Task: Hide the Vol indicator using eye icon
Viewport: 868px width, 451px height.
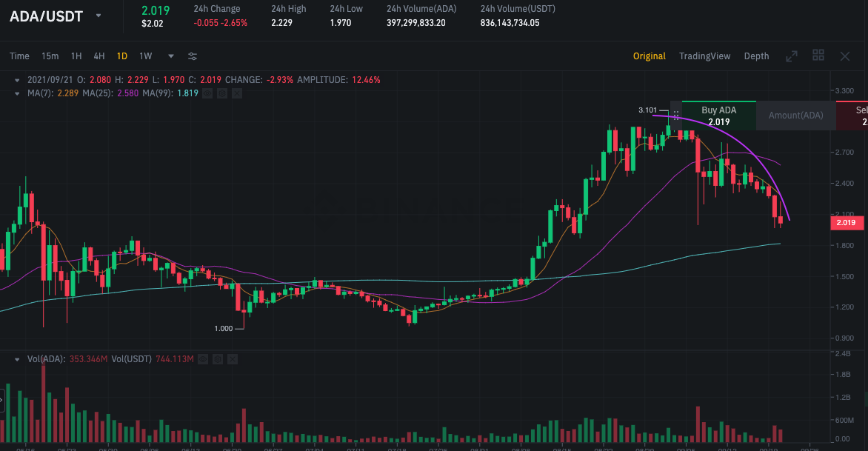Action: tap(203, 359)
